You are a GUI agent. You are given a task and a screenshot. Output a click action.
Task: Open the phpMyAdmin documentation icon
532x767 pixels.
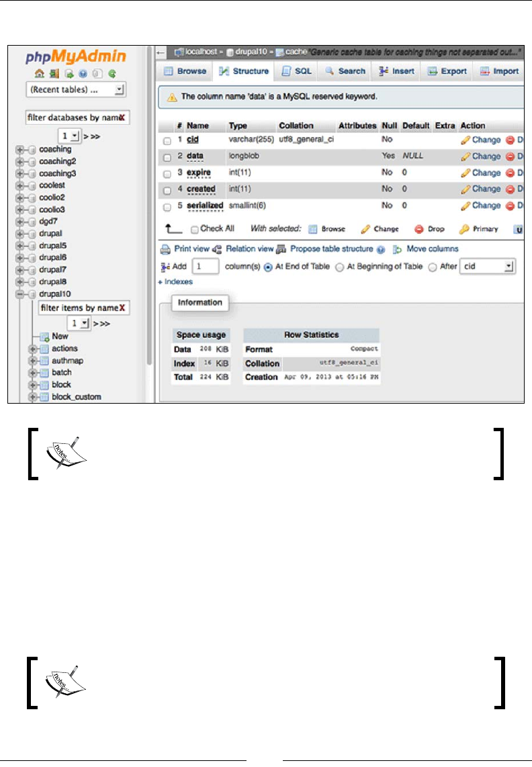(x=83, y=74)
